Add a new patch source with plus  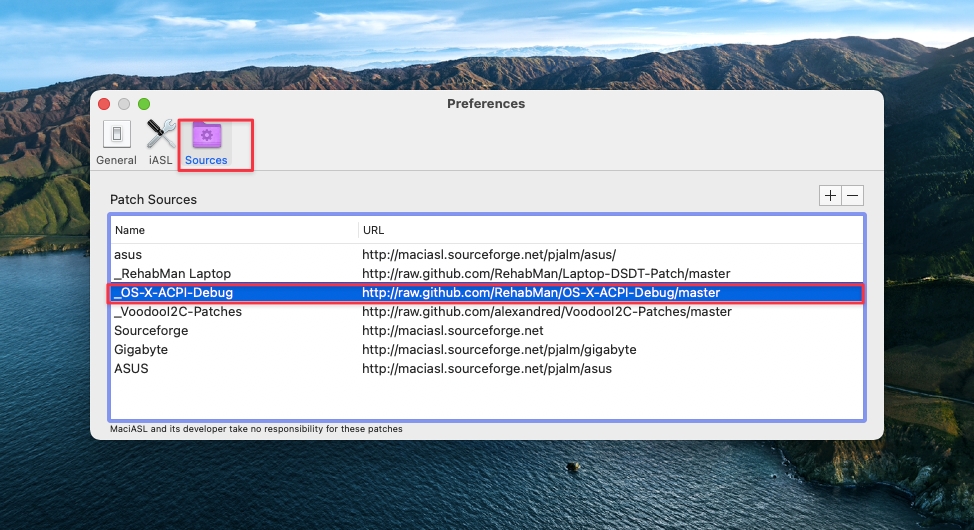click(830, 196)
